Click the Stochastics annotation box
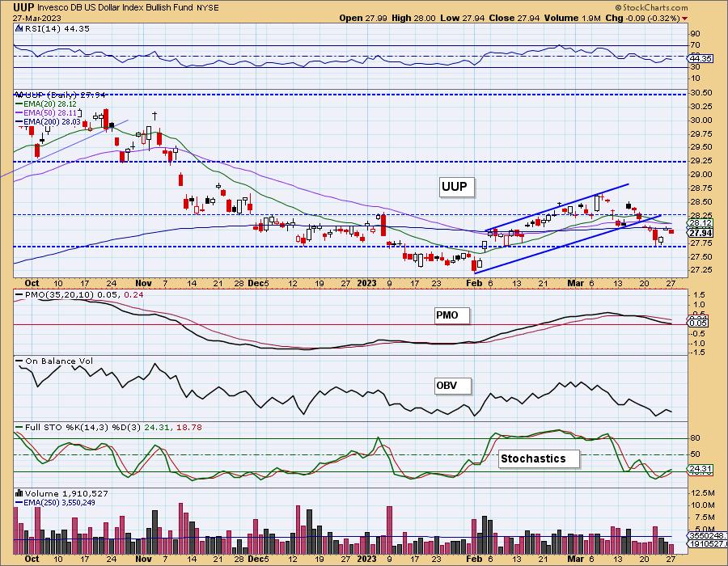The height and width of the screenshot is (566, 728). click(539, 458)
